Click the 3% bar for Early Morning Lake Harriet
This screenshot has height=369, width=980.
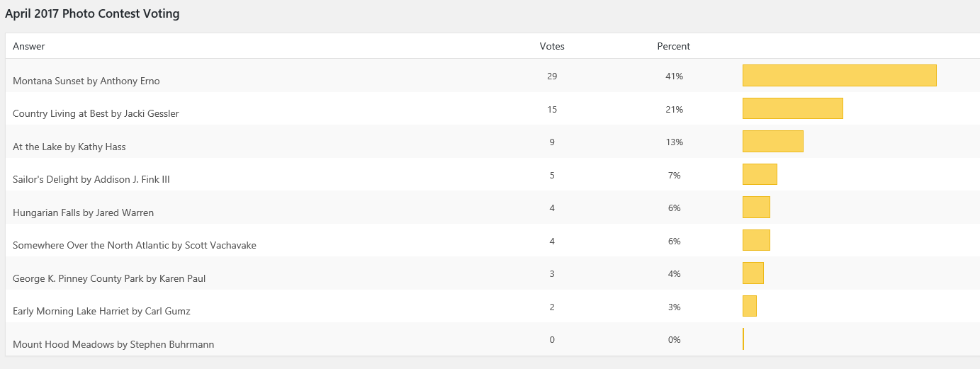click(750, 306)
